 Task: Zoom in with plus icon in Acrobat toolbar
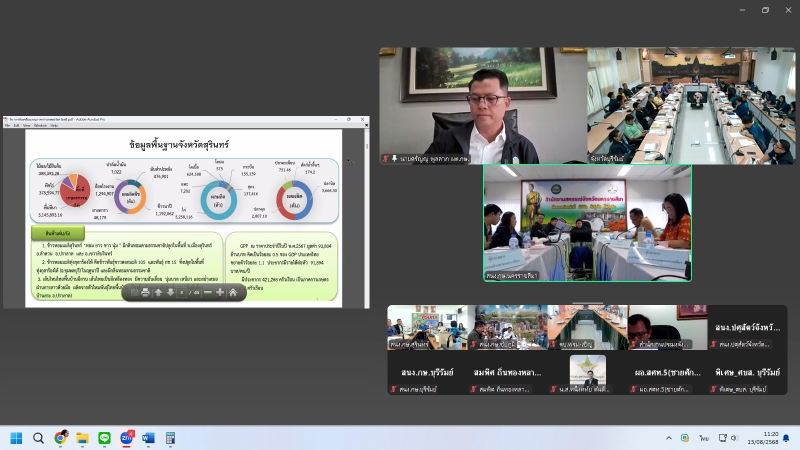click(220, 292)
